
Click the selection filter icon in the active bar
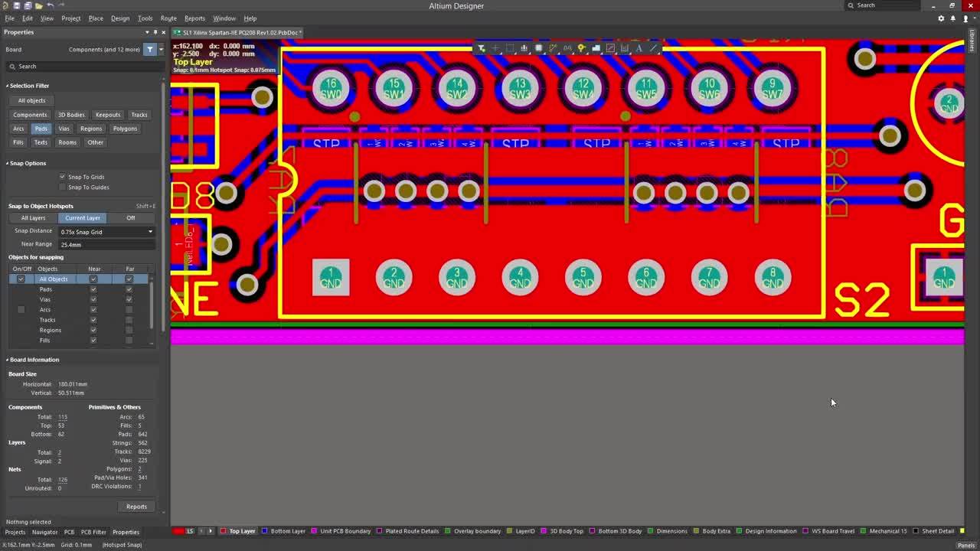point(481,48)
